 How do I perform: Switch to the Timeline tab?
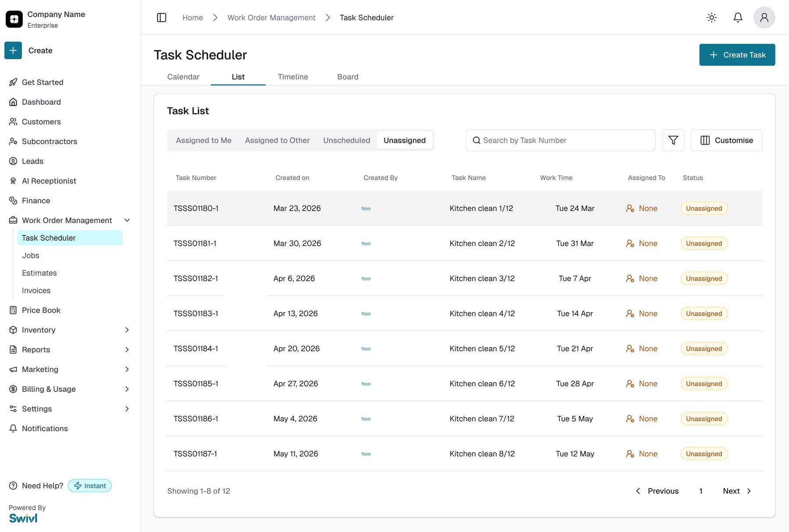[293, 77]
